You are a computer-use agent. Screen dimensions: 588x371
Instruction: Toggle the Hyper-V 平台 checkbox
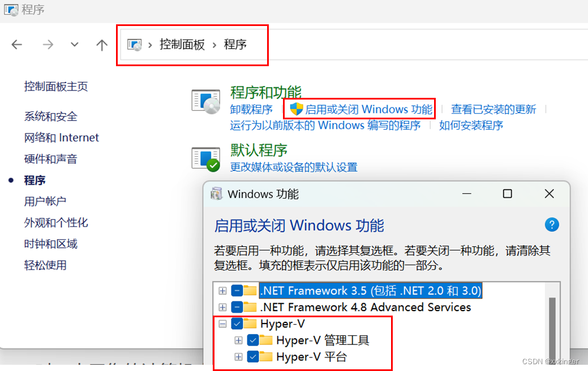[x=253, y=356]
